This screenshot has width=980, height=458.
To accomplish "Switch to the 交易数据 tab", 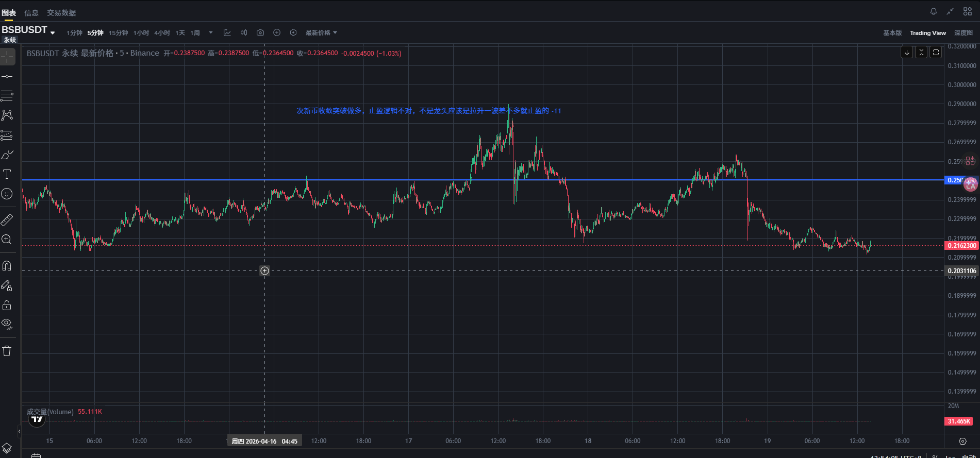I will (61, 13).
